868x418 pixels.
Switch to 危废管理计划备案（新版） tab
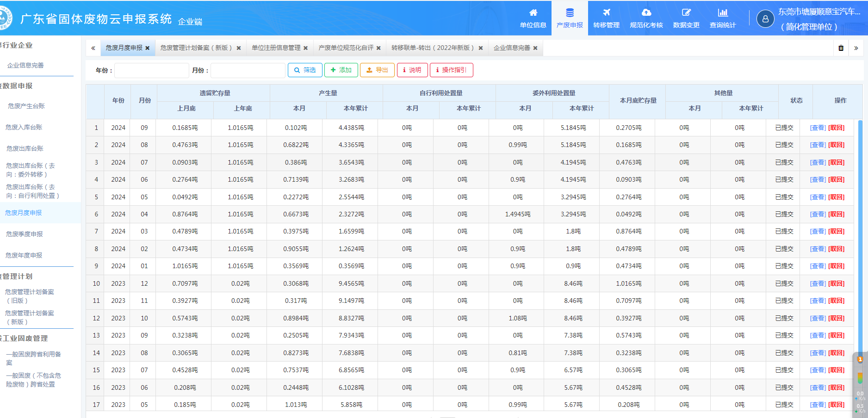click(x=196, y=48)
